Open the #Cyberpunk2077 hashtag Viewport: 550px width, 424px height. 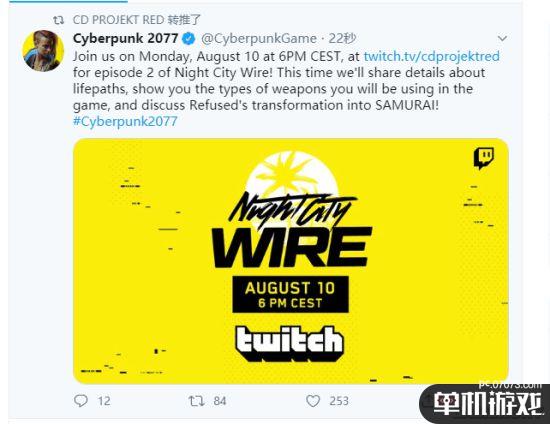125,121
